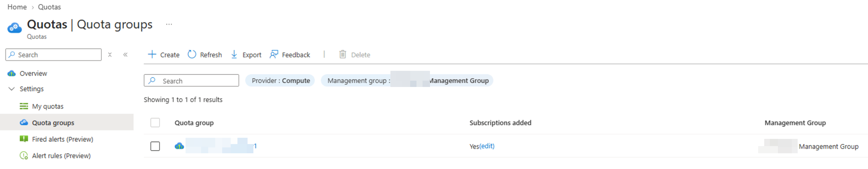Open Overview in the sidebar
This screenshot has height=169, width=868.
(33, 73)
